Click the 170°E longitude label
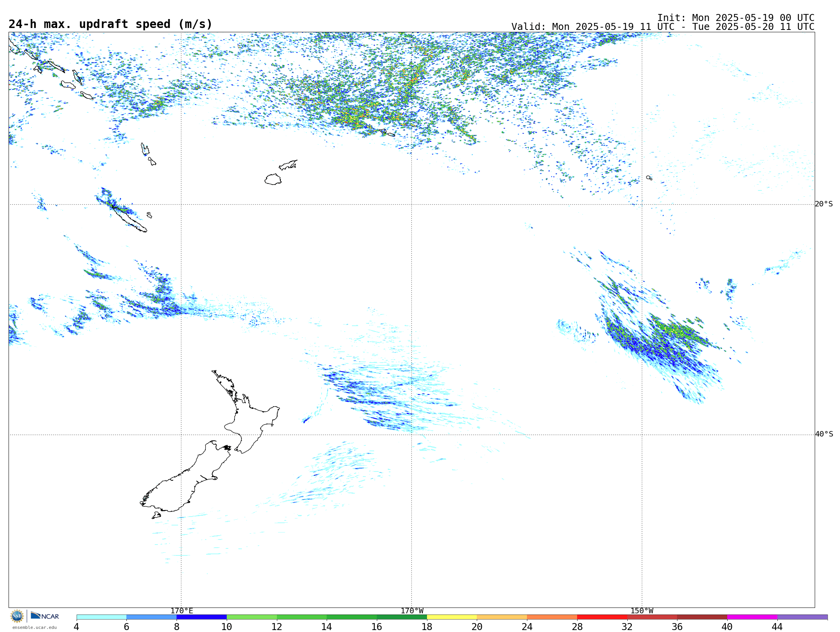Viewport: 840px width, 632px height. point(182,611)
